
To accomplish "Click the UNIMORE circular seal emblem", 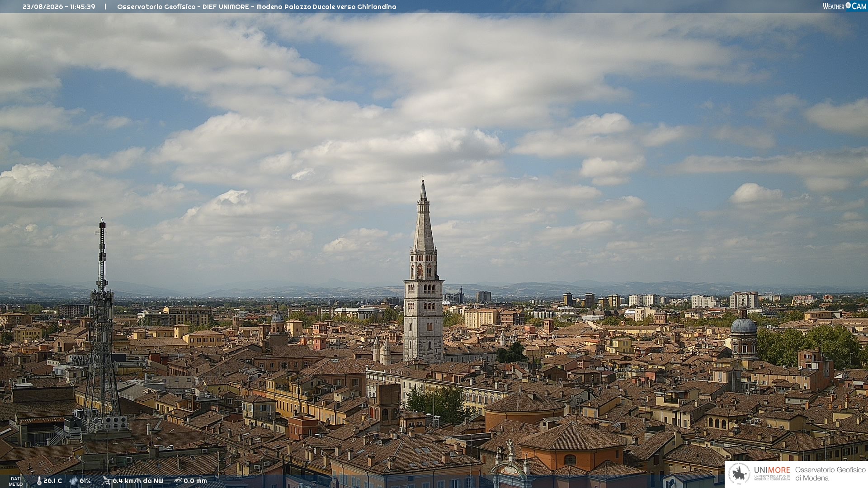I will pyautogui.click(x=740, y=474).
